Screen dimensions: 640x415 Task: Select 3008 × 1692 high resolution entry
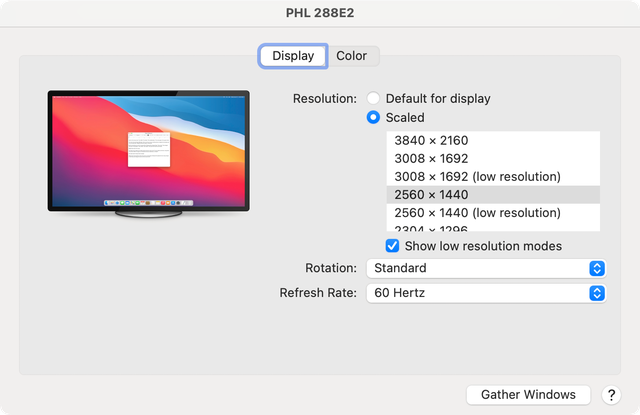click(x=493, y=158)
